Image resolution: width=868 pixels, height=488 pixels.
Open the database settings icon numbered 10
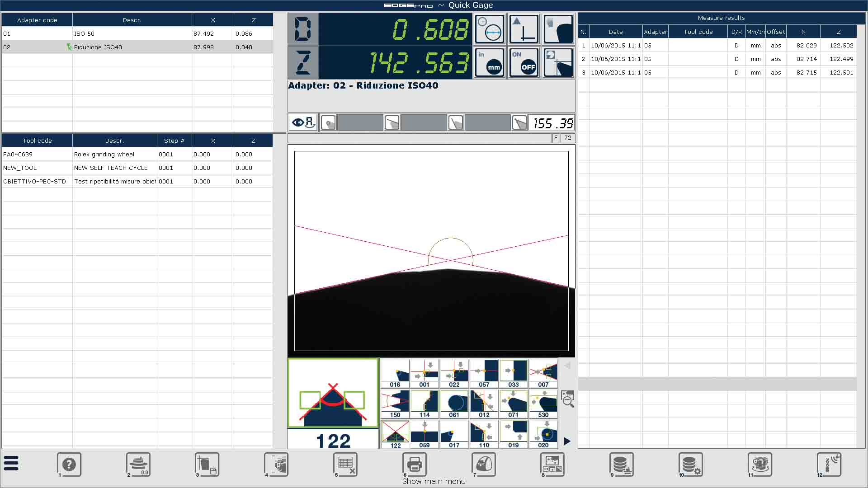691,465
